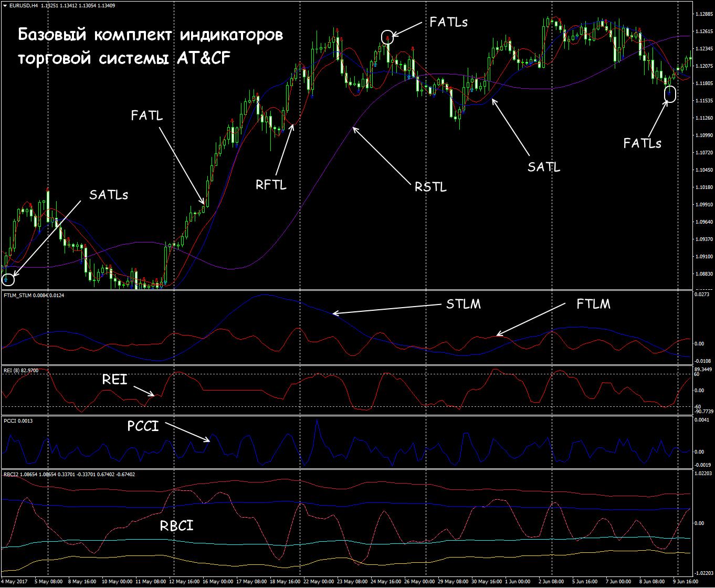The image size is (715, 588).
Task: Select the PCCI 0.0013 indicator label
Action: [14, 421]
